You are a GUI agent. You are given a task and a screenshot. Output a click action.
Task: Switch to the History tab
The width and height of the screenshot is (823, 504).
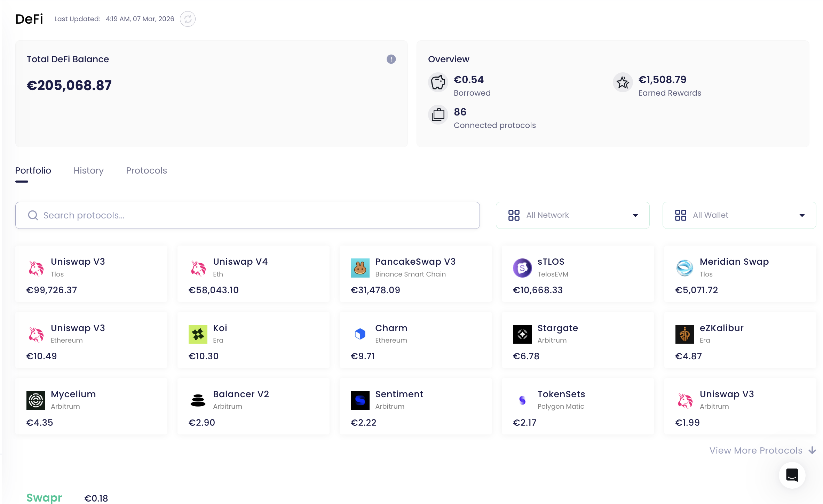coord(88,170)
